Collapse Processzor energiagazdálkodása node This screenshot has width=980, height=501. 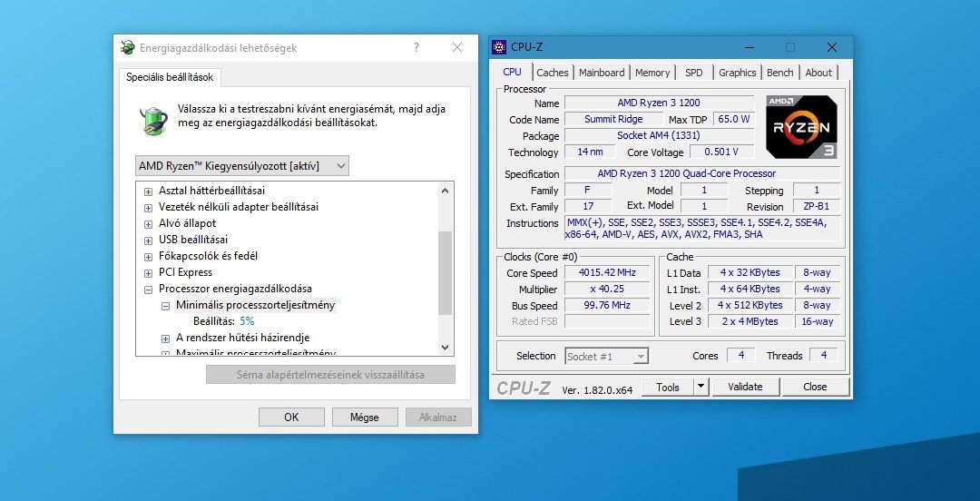coord(148,290)
